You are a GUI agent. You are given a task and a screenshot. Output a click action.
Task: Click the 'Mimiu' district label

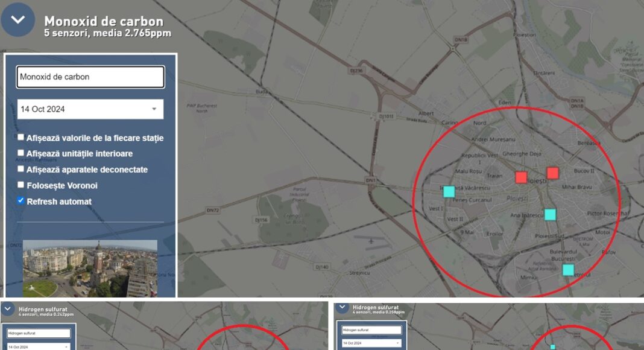pyautogui.click(x=528, y=278)
